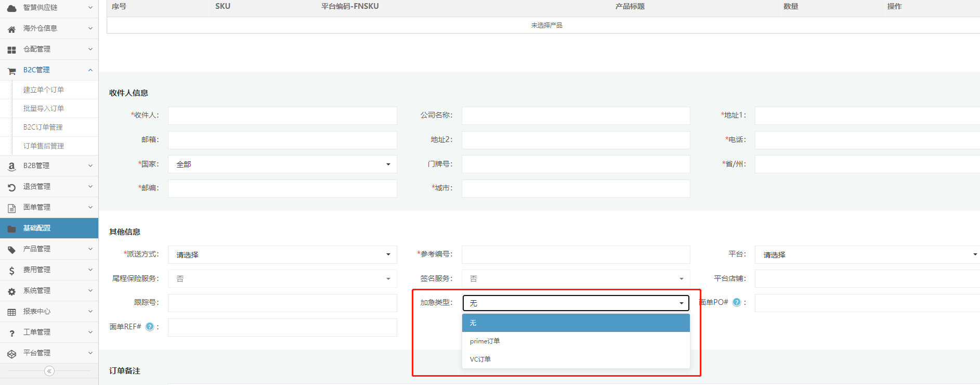Select 无 option in dropdown list
Image resolution: width=980 pixels, height=385 pixels.
(576, 323)
